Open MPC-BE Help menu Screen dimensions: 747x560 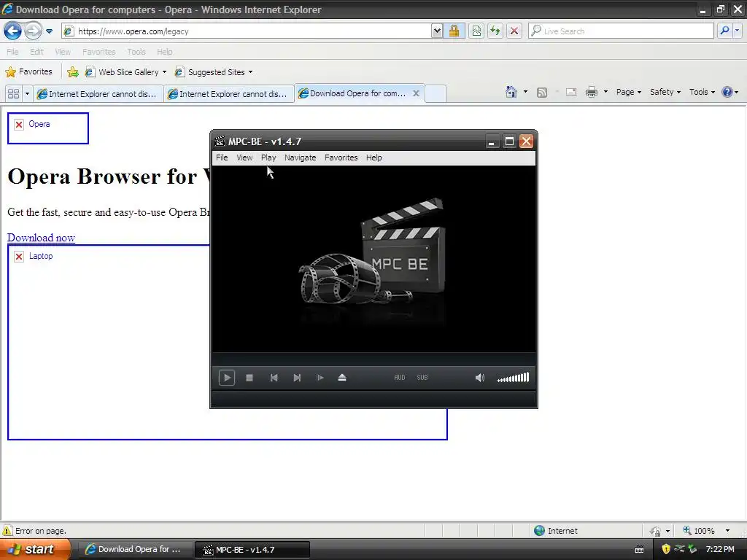coord(374,157)
